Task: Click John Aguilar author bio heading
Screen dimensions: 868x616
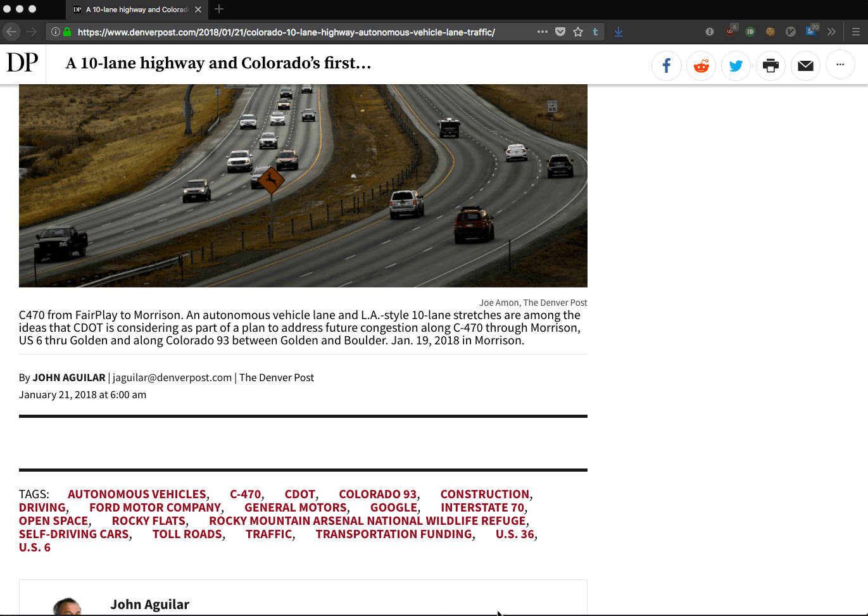Action: 150,605
